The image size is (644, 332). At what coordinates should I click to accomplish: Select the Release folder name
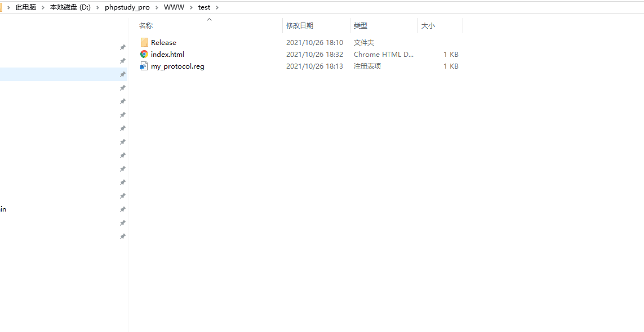pyautogui.click(x=163, y=42)
